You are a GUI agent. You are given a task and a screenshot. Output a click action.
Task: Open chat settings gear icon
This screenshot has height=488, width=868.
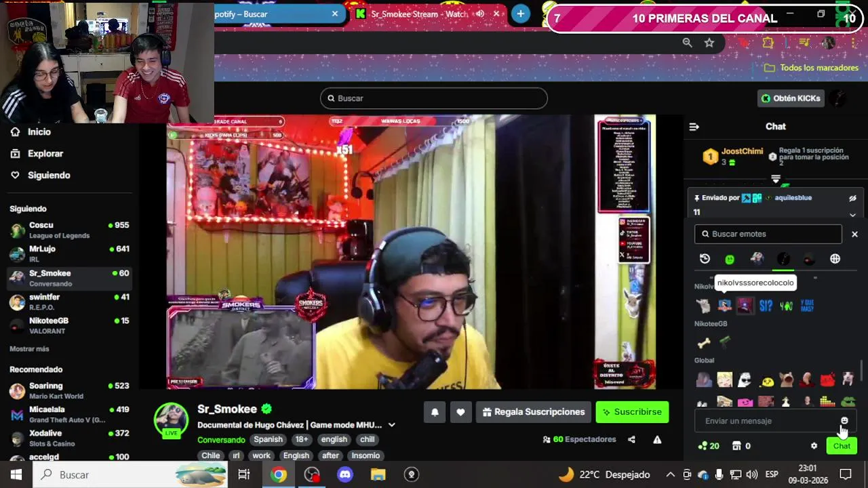pos(814,446)
